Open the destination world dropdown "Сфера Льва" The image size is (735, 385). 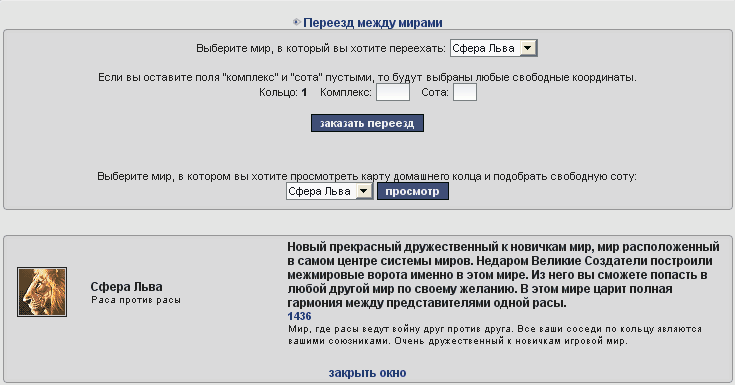pyautogui.click(x=494, y=48)
